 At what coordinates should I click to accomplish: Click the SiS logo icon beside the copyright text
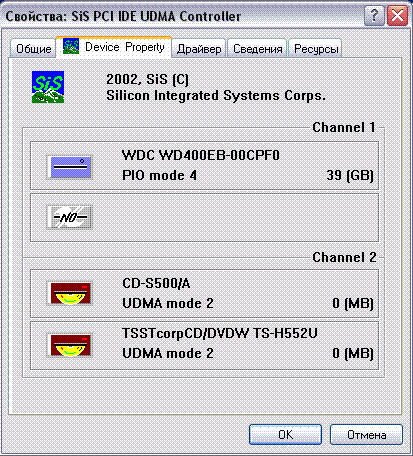pyautogui.click(x=48, y=87)
